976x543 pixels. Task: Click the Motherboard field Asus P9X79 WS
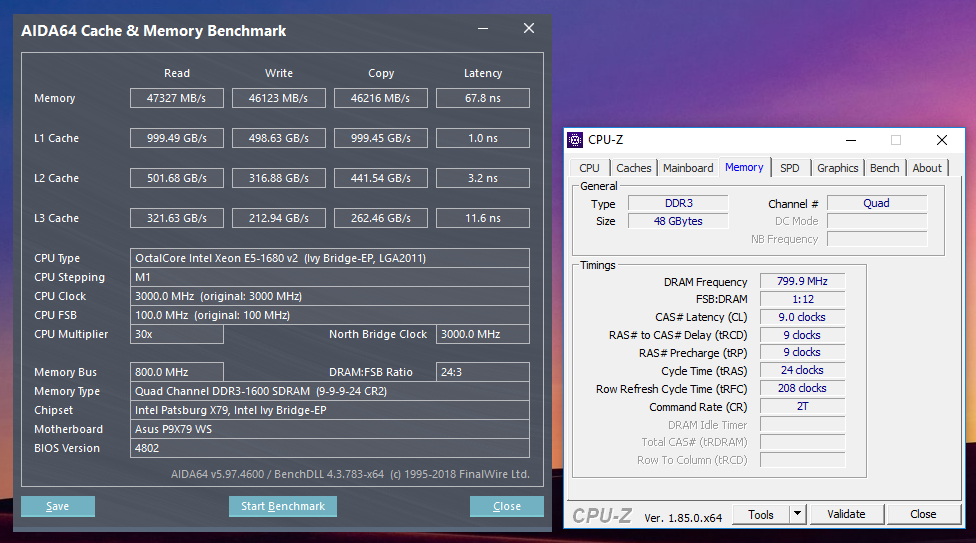click(x=330, y=429)
